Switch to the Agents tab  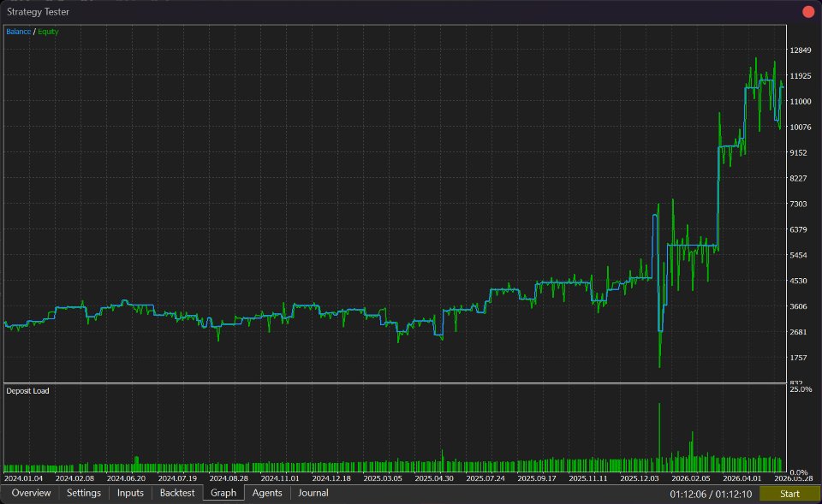click(x=267, y=493)
